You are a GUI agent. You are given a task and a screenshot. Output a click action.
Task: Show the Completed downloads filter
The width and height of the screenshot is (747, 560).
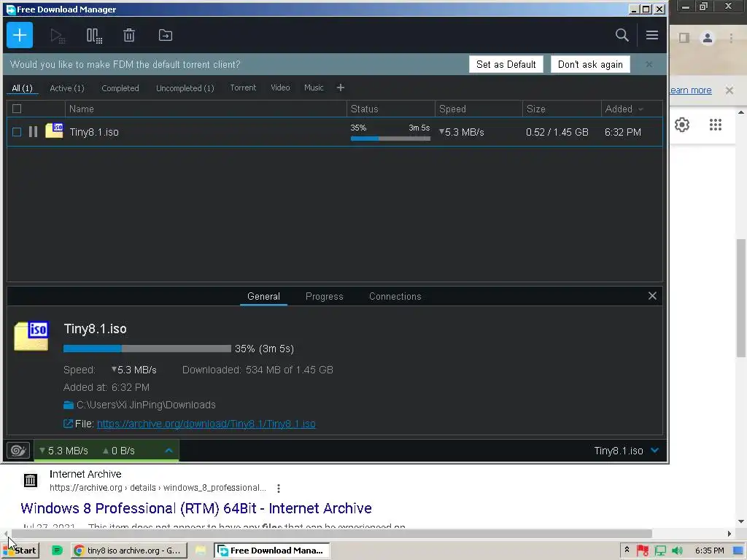[x=120, y=88]
